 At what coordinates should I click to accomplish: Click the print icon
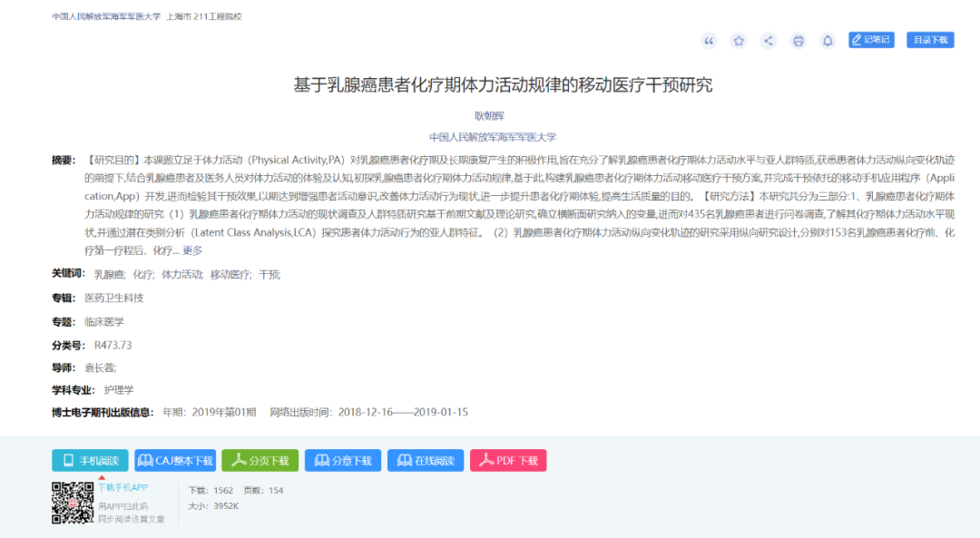(798, 40)
